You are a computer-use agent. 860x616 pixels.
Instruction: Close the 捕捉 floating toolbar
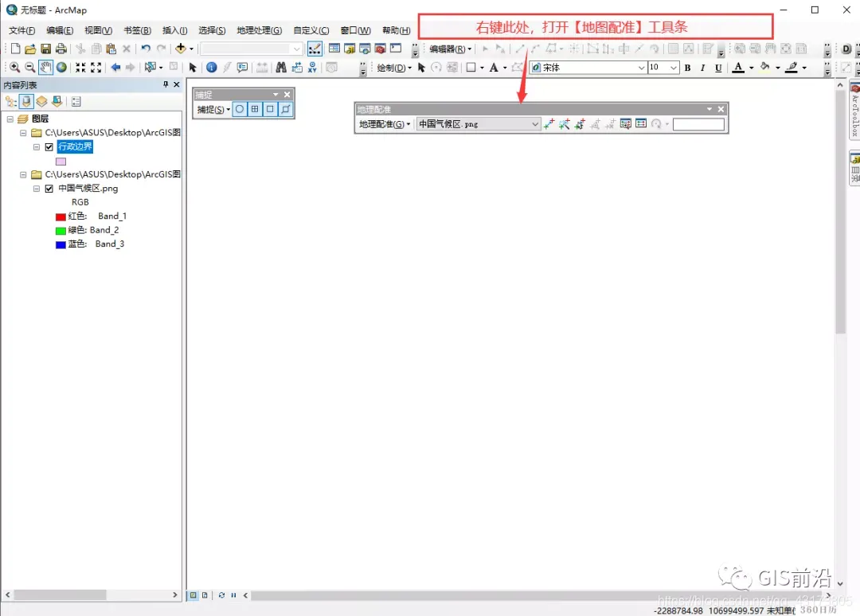click(287, 94)
